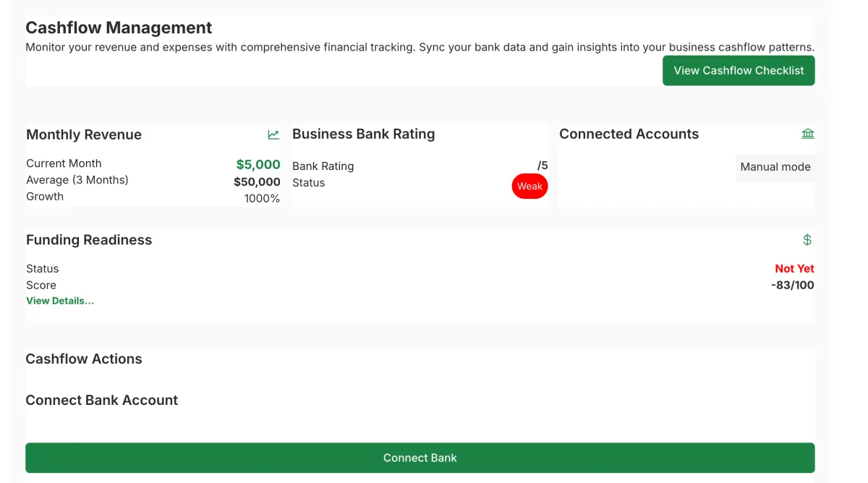Click the Funding Readiness section heading

click(x=89, y=240)
